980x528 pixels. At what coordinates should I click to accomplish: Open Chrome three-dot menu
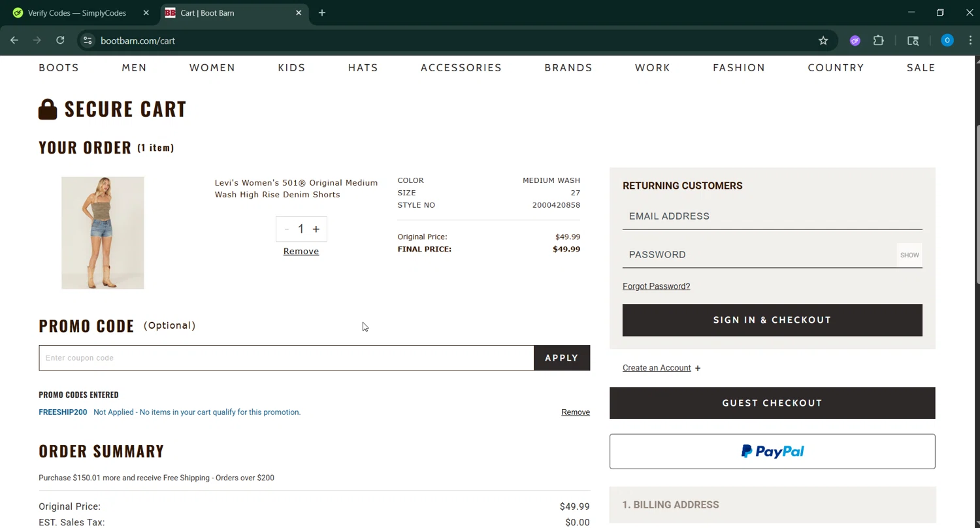click(x=970, y=41)
